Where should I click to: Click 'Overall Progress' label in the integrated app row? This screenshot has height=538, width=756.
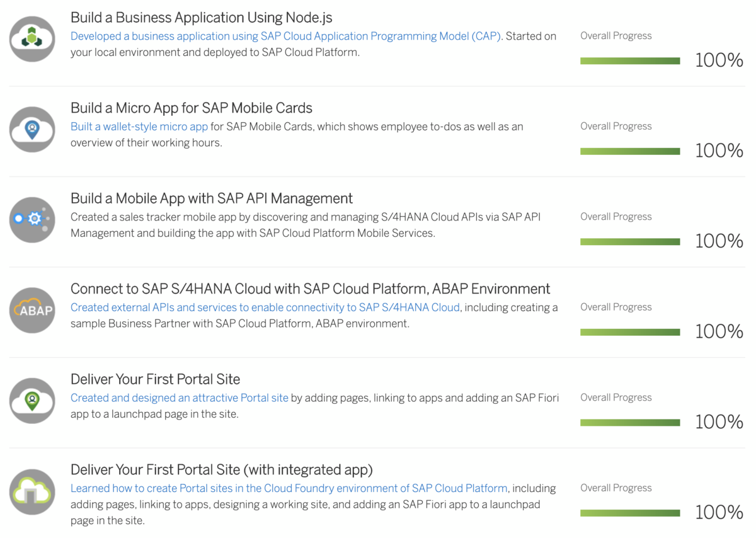(x=616, y=488)
